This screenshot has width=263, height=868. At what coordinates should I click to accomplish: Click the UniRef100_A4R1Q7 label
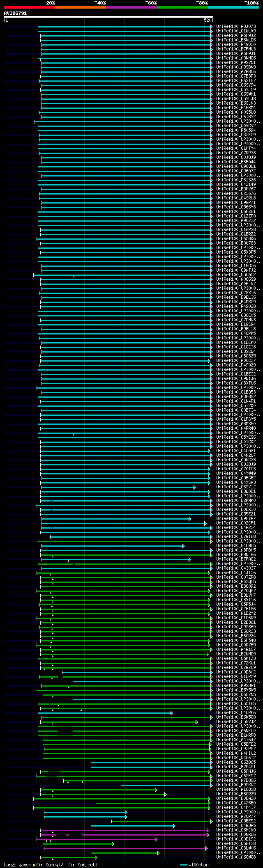[x=236, y=649]
